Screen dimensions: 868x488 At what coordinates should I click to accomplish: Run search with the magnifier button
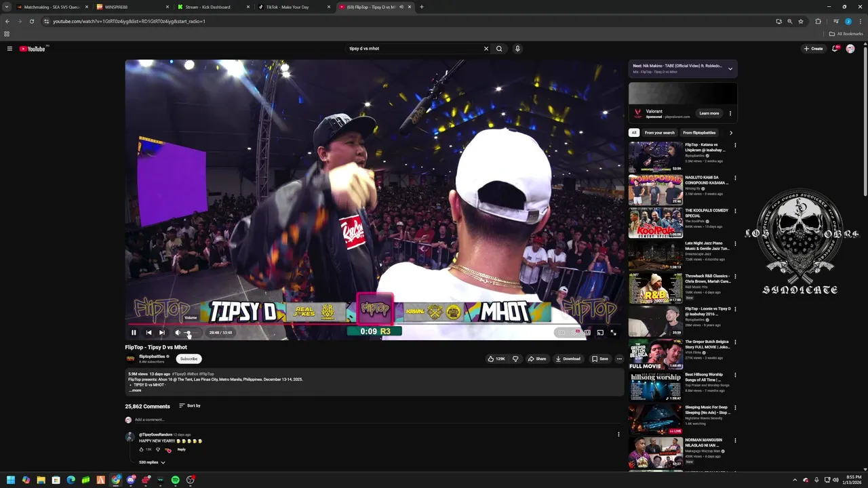[499, 49]
